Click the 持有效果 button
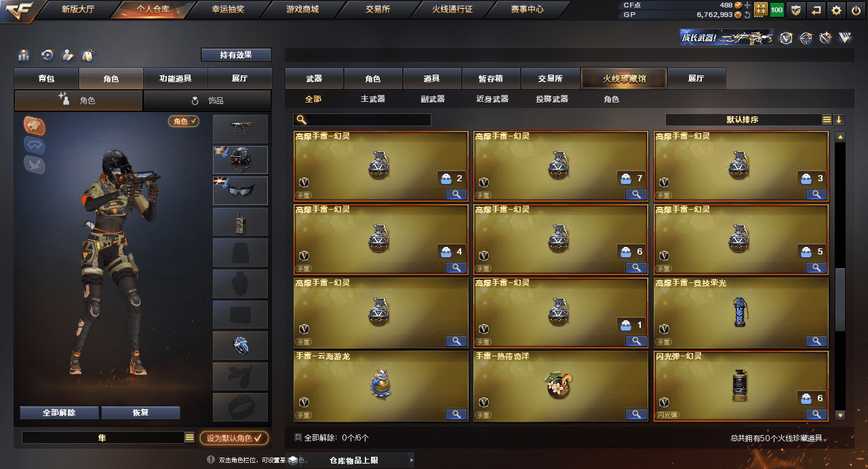 click(x=236, y=55)
